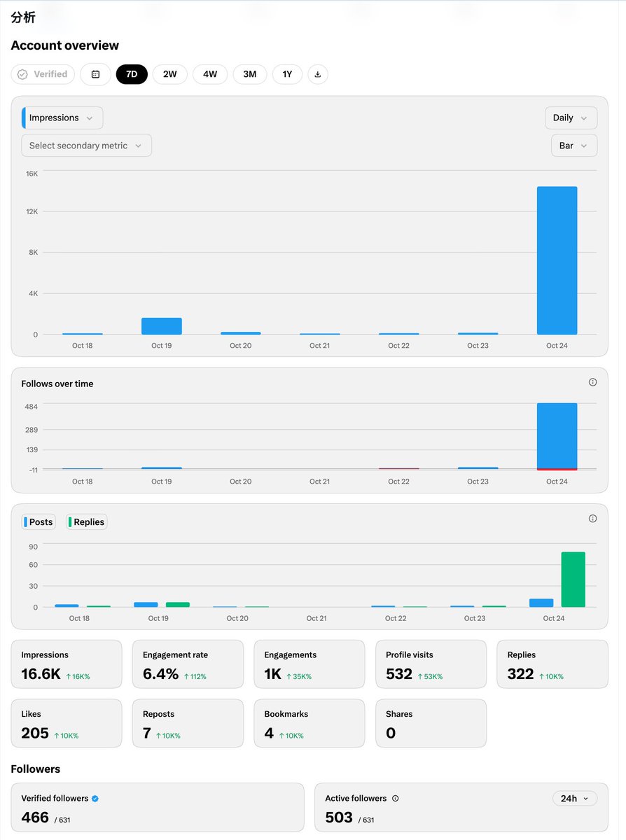Click the Active followers info icon
The height and width of the screenshot is (840, 626).
395,798
